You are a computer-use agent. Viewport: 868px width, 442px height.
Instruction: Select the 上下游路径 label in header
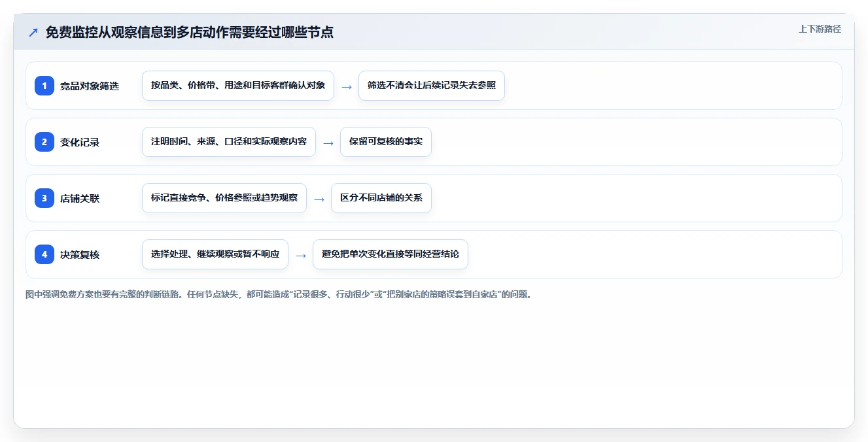coord(820,29)
